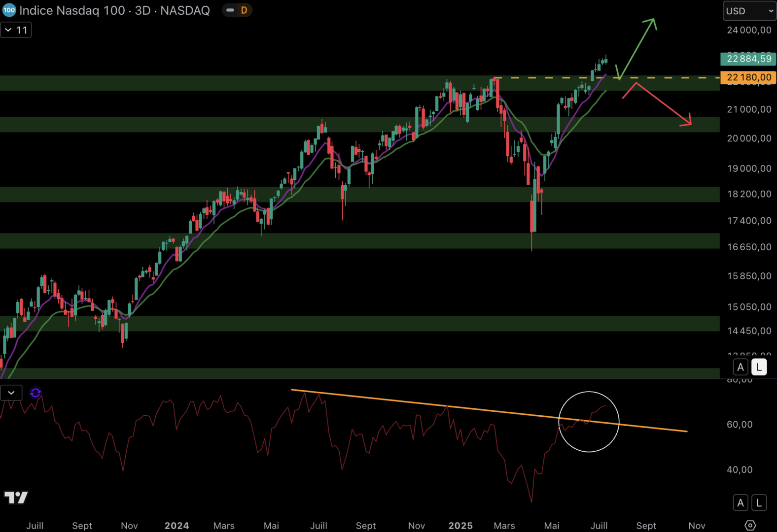This screenshot has height=532, width=777.
Task: Click the Nov label at far right of time axis
Action: click(x=697, y=526)
